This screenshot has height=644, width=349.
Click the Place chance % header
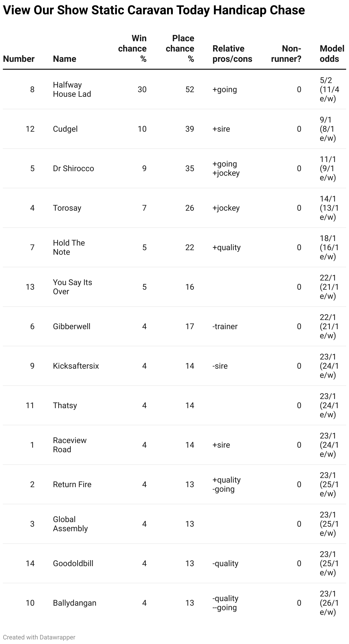[180, 48]
